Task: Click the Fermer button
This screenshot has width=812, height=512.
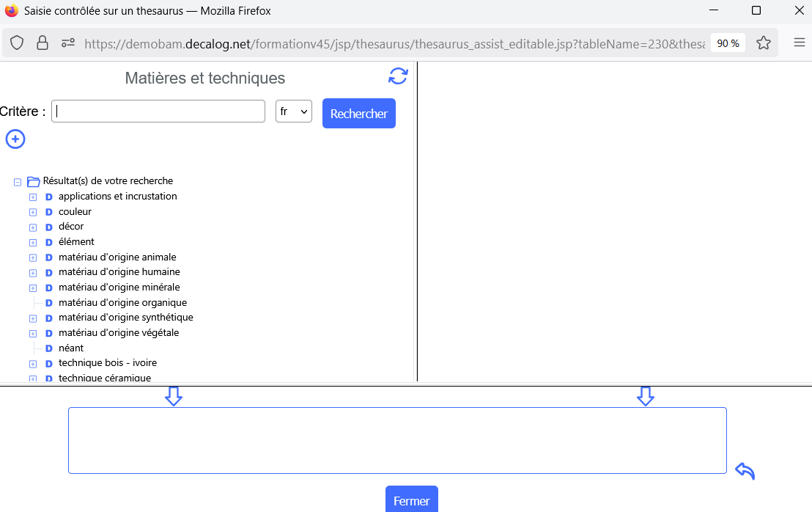Action: [411, 500]
